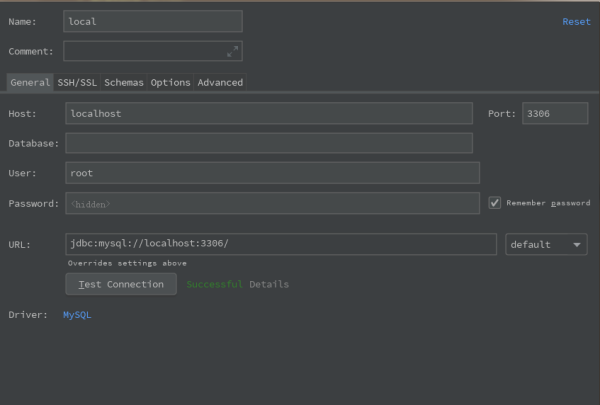Screen dimensions: 600x405
Task: Click the hidden Password field
Action: click(272, 203)
